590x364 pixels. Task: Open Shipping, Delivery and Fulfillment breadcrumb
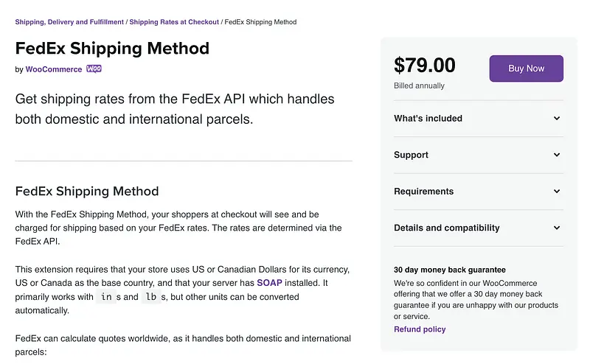click(69, 22)
